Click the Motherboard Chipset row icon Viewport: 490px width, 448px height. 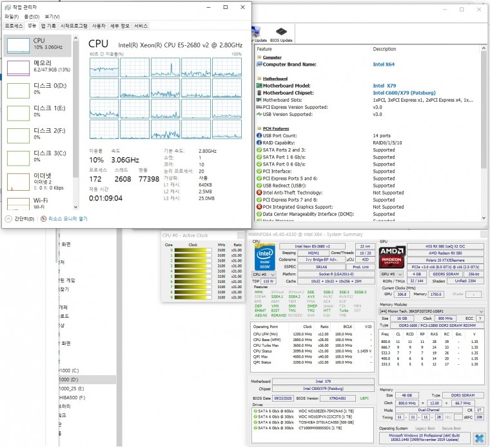coord(259,93)
